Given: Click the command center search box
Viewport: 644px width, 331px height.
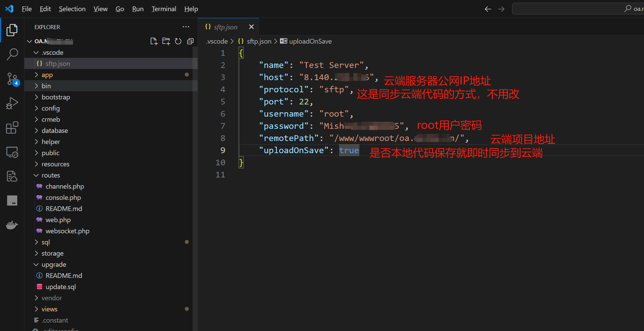Looking at the screenshot, I should [x=578, y=9].
